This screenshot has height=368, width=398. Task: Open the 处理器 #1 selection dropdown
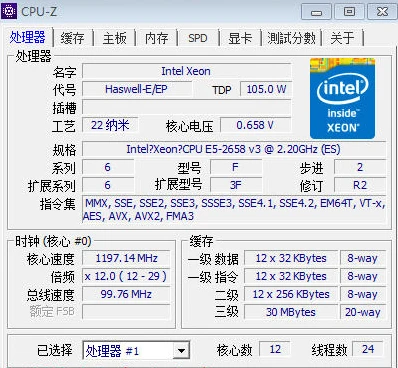(136, 350)
